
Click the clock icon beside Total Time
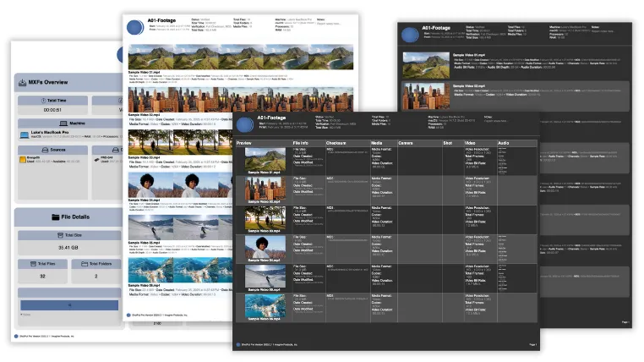pos(44,101)
